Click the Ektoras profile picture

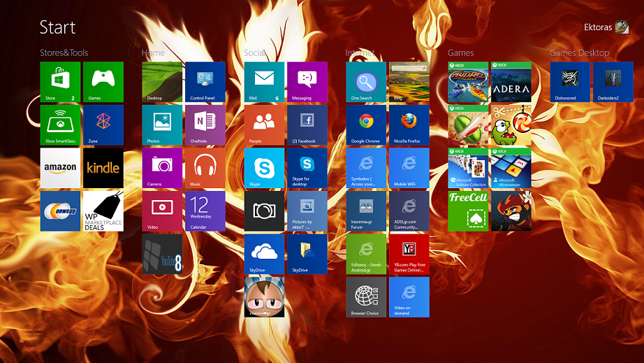point(622,27)
